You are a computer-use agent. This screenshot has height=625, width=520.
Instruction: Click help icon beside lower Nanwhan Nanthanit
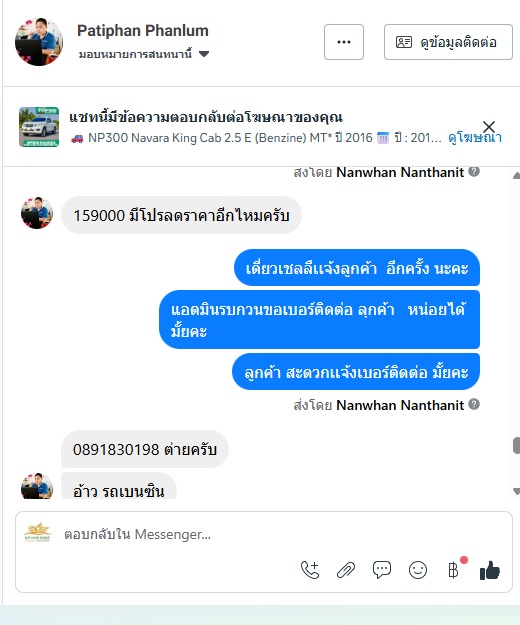pyautogui.click(x=474, y=404)
